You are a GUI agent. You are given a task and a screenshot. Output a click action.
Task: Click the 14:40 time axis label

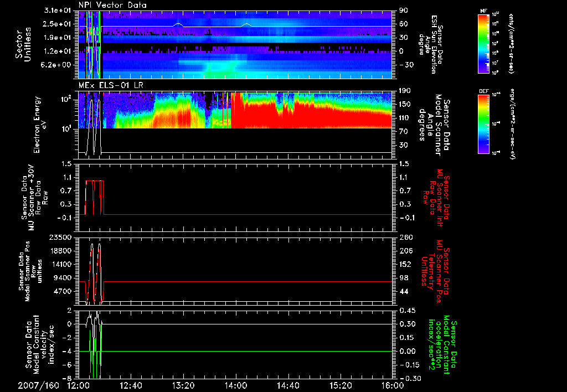288,385
